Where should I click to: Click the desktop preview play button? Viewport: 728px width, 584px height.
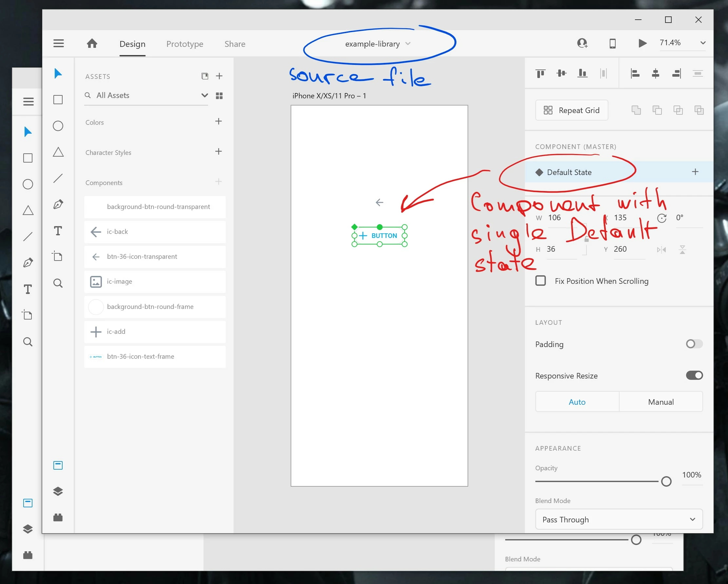tap(642, 43)
